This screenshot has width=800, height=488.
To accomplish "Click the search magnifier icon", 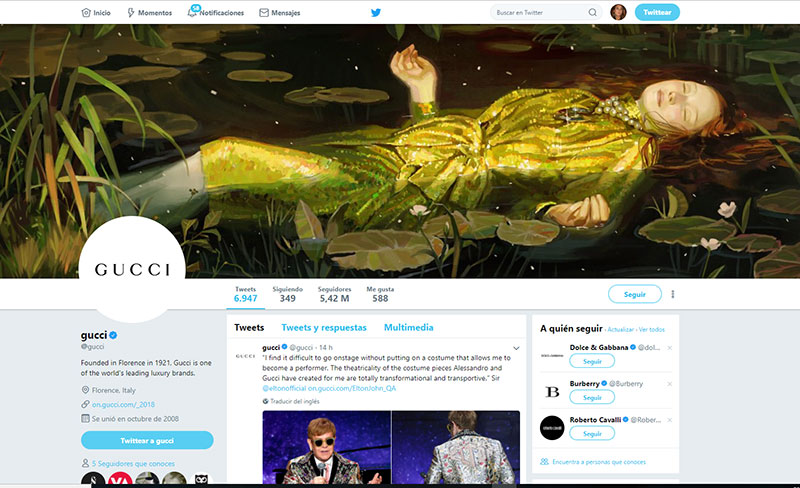I will [593, 13].
